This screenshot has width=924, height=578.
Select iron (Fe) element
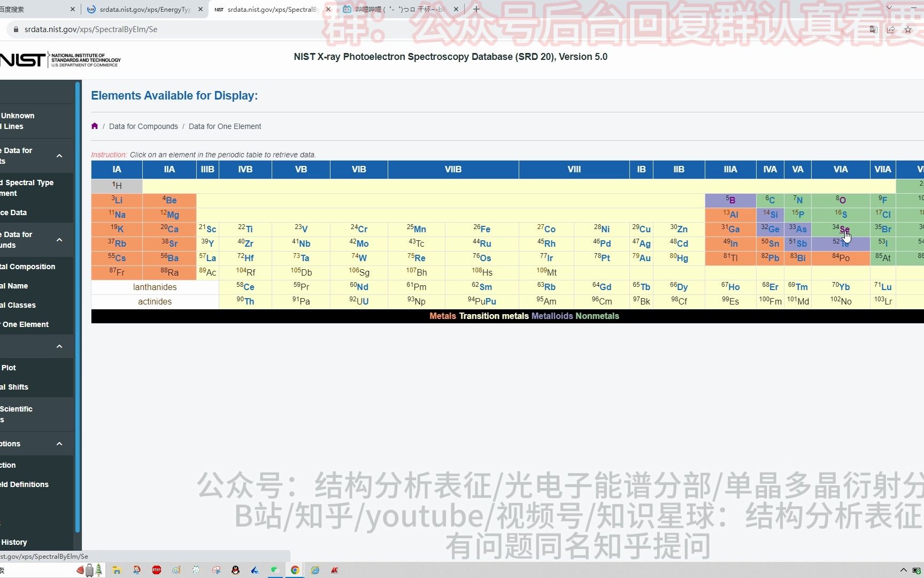482,229
